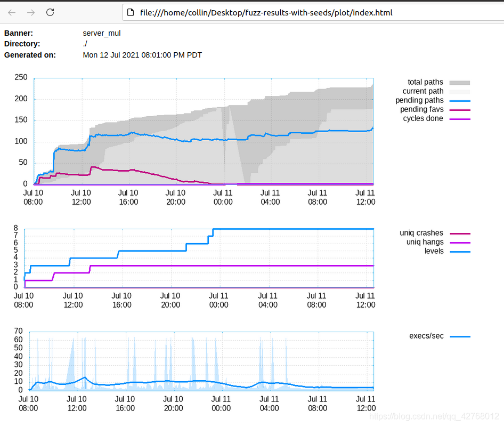Click the '150' y-axis label on paths chart

click(21, 120)
